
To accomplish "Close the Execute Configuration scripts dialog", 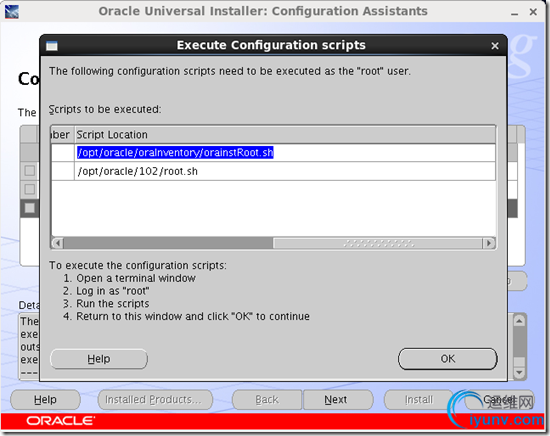I will 495,46.
